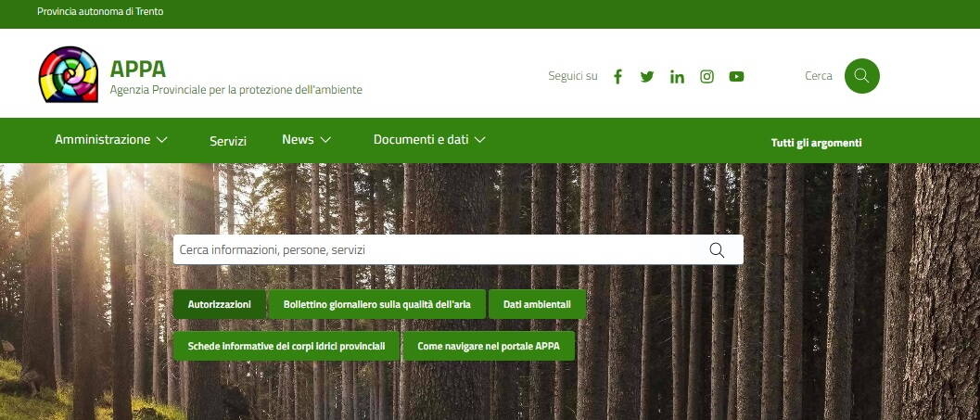
Task: Click the Autorizzazioni button
Action: point(219,304)
